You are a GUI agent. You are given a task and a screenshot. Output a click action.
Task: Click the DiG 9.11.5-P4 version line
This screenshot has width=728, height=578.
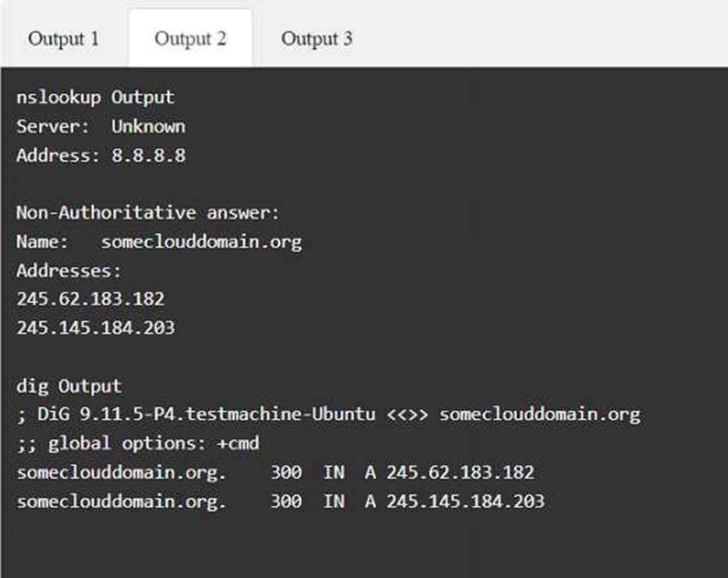[x=328, y=415]
